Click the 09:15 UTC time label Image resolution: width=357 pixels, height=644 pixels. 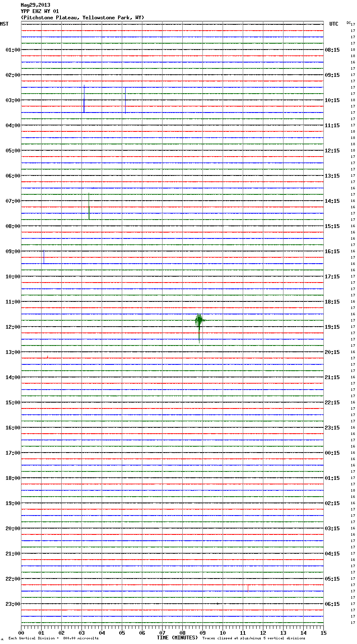[332, 75]
